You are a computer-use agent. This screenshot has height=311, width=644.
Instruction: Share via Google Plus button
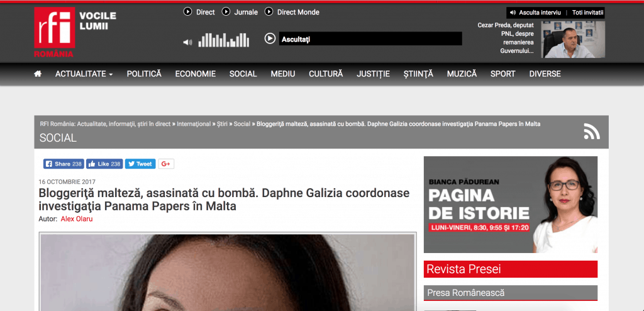pos(166,164)
